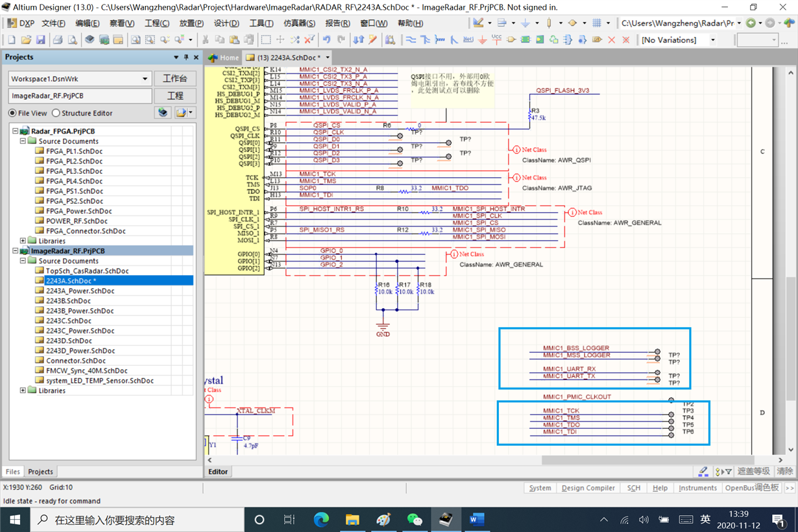Open the 设计(D) menu

click(x=226, y=23)
